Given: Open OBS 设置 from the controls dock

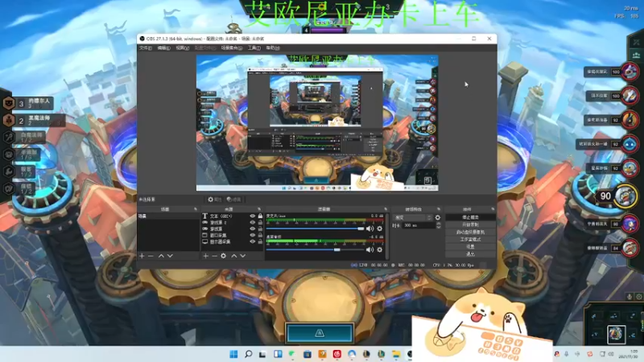Looking at the screenshot, I should pos(470,247).
